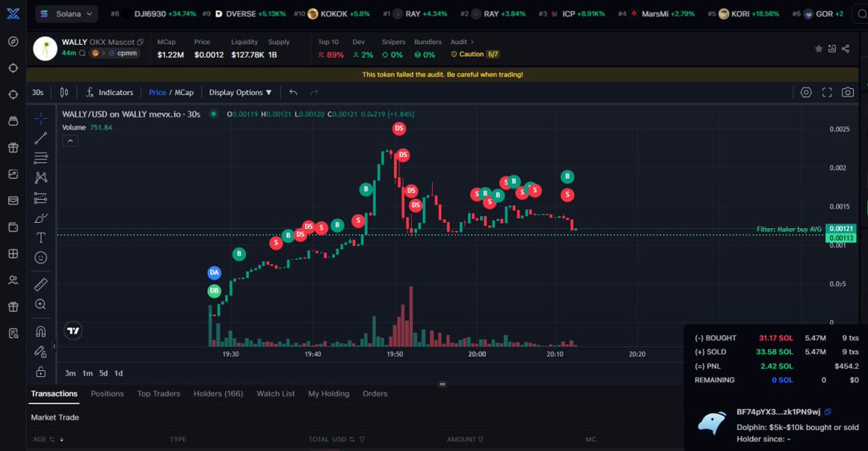The image size is (868, 451).
Task: Click the search icon beside 44m
Action: (x=83, y=53)
